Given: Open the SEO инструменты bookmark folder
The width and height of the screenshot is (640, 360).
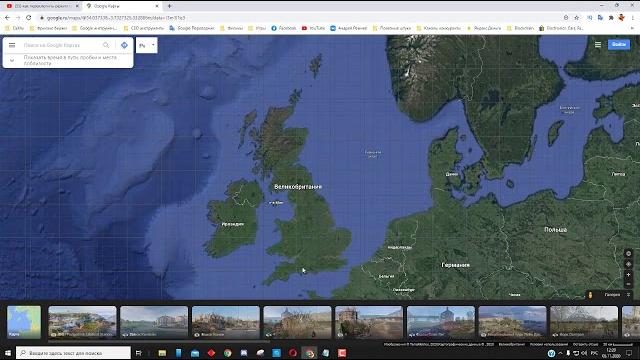Looking at the screenshot, I should click(144, 28).
